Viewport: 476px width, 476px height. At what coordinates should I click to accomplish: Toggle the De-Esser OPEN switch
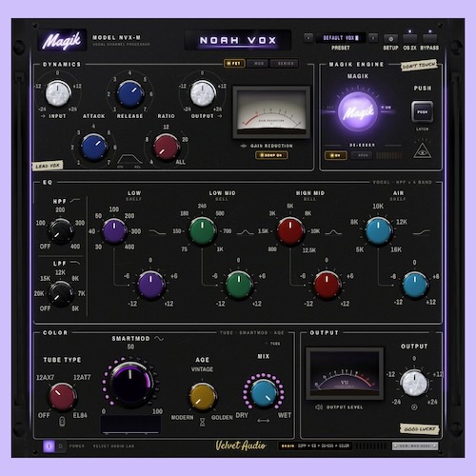tap(362, 155)
